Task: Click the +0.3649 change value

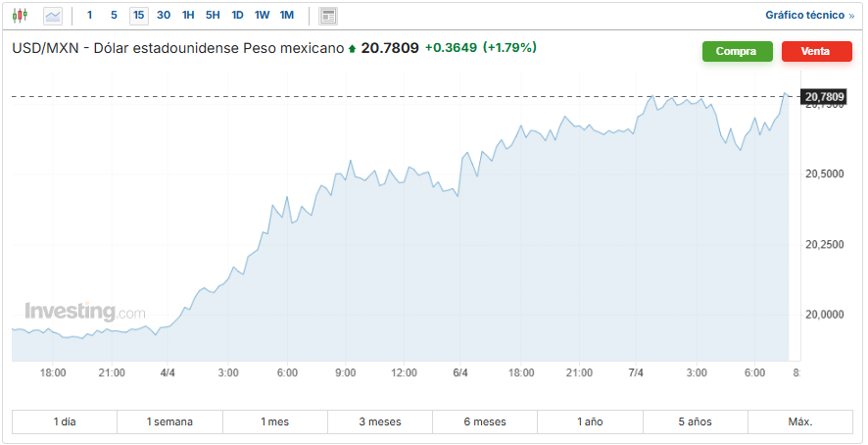Action: (451, 48)
